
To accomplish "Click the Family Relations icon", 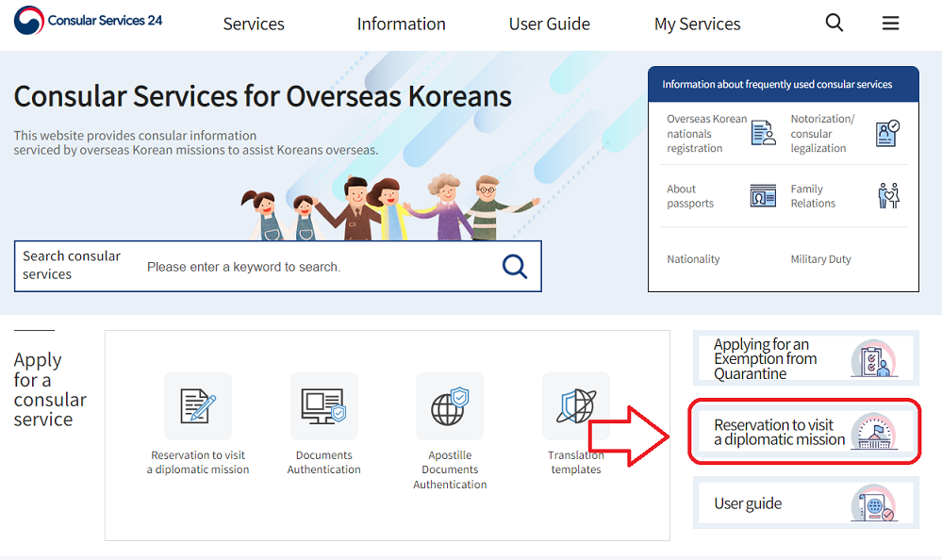I will coord(888,196).
